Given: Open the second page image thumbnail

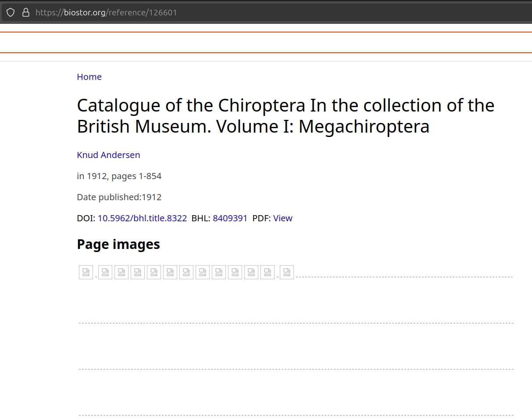Looking at the screenshot, I should click(105, 272).
